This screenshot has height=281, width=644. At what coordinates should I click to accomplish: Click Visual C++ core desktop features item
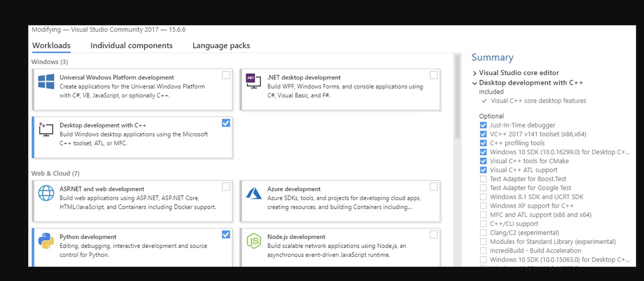point(538,101)
